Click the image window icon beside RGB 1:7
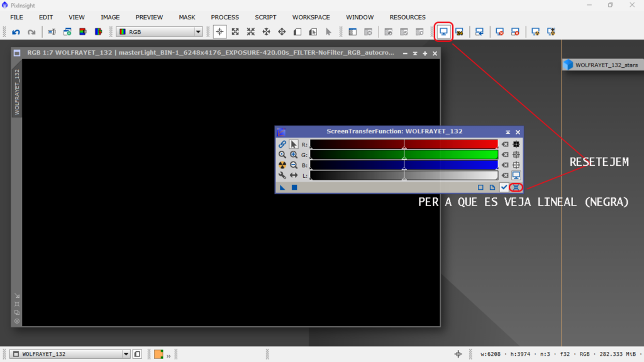Image resolution: width=644 pixels, height=362 pixels. pyautogui.click(x=17, y=53)
